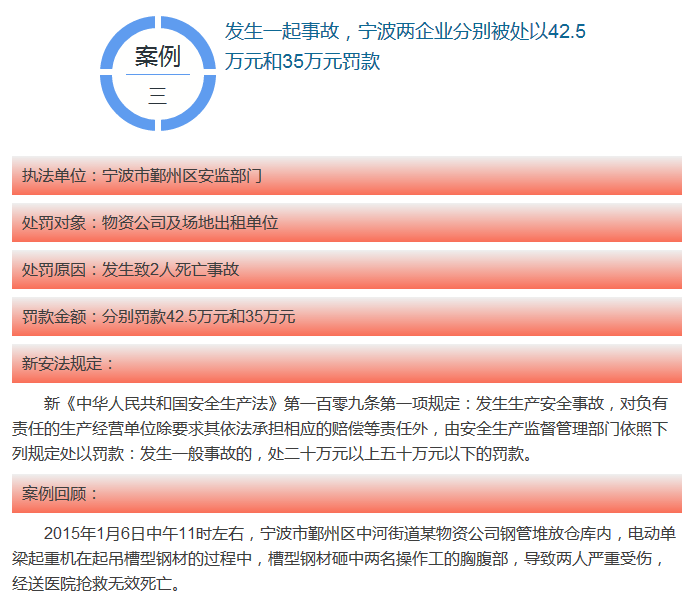
Task: Click the 罚款金额 label
Action: pyautogui.click(x=59, y=317)
